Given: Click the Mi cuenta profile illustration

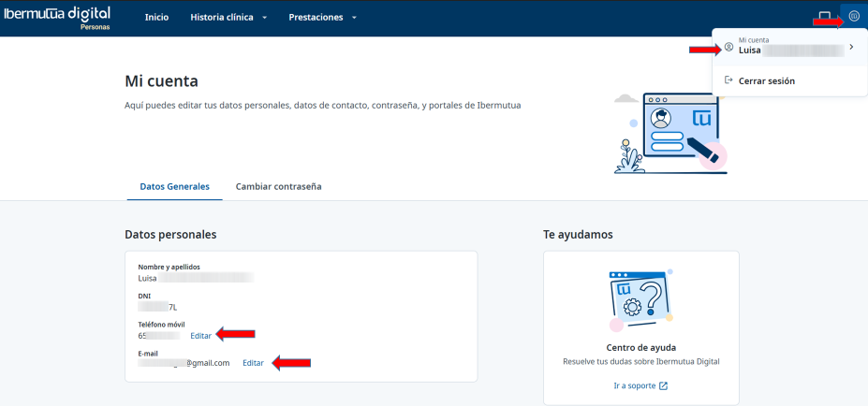Looking at the screenshot, I should point(671,133).
